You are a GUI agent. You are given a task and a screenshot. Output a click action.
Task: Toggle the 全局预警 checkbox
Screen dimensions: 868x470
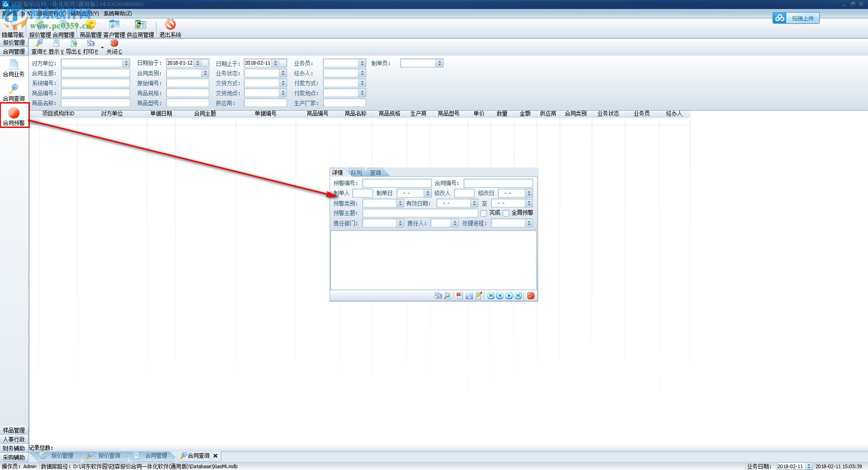(506, 213)
